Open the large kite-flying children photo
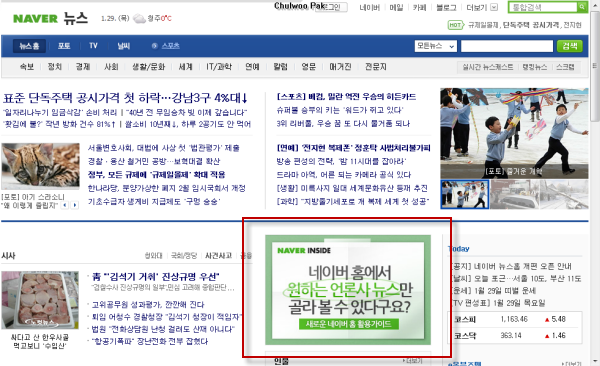600x366 pixels. pyautogui.click(x=514, y=133)
